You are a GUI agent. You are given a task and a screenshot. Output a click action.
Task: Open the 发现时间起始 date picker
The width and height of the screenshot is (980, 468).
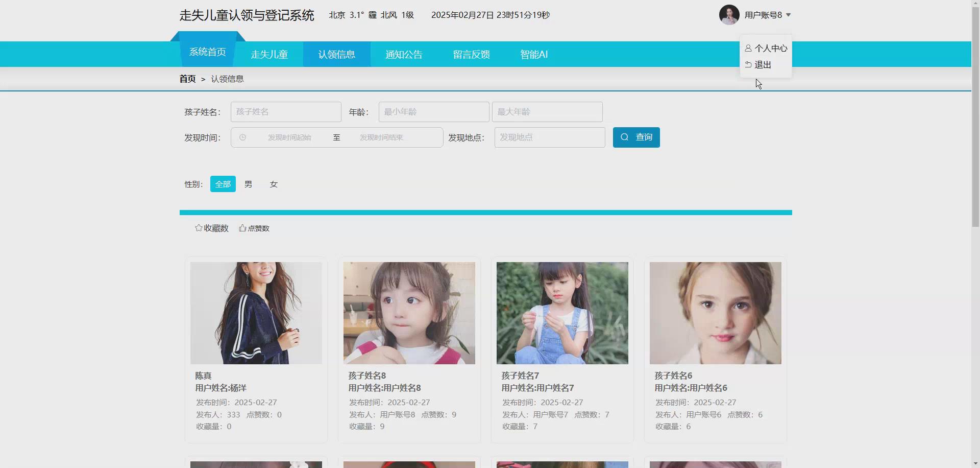(288, 137)
